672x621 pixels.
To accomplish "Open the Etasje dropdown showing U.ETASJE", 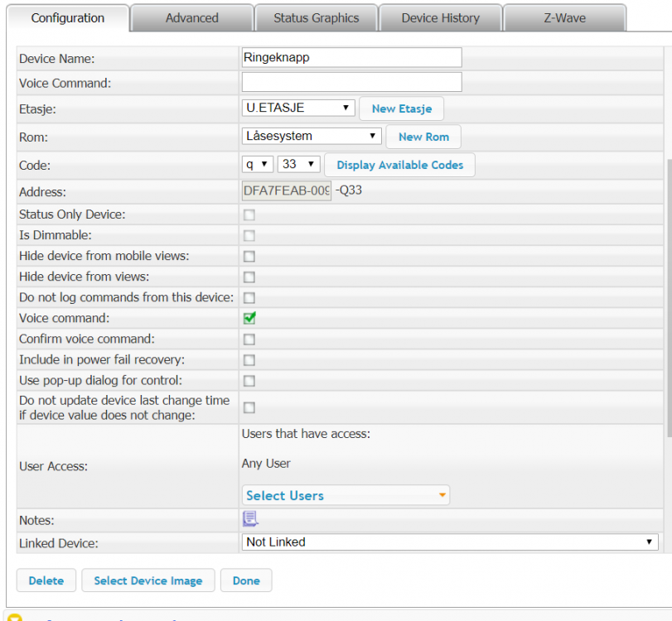I will pyautogui.click(x=298, y=108).
